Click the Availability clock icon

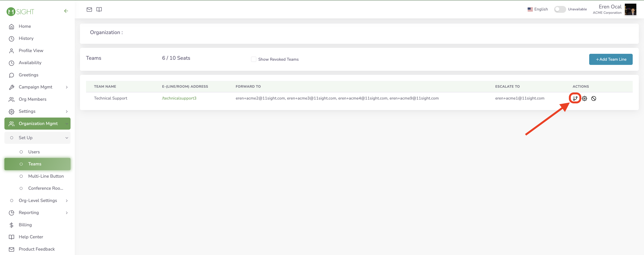[11, 63]
